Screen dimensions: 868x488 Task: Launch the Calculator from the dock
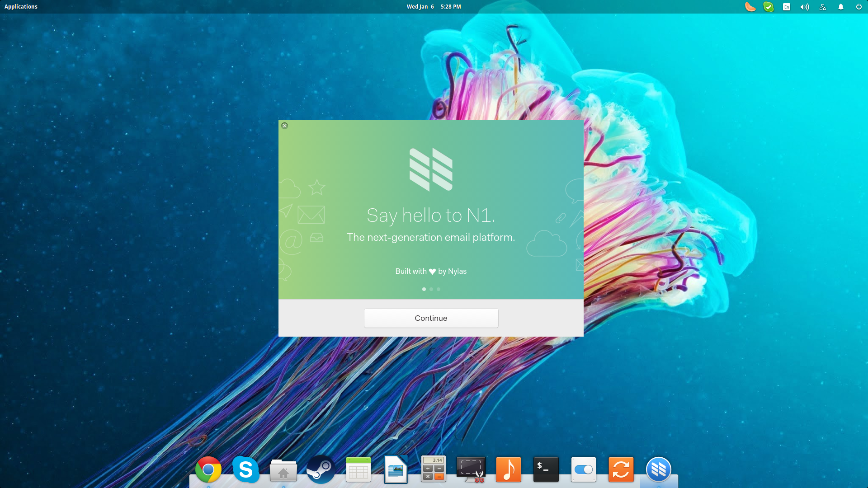433,469
